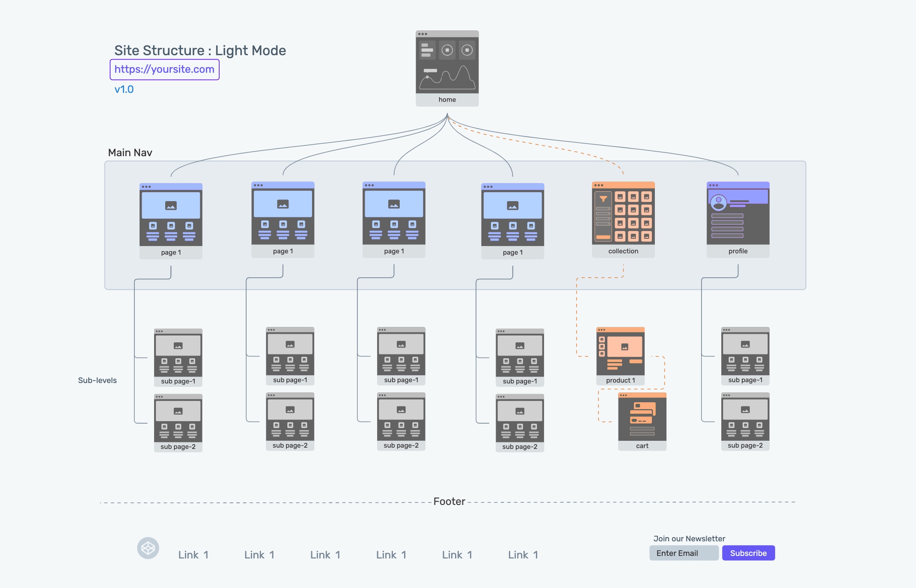Click sub page-1 left of product 1
Viewport: 916px width, 588px height.
click(x=520, y=358)
